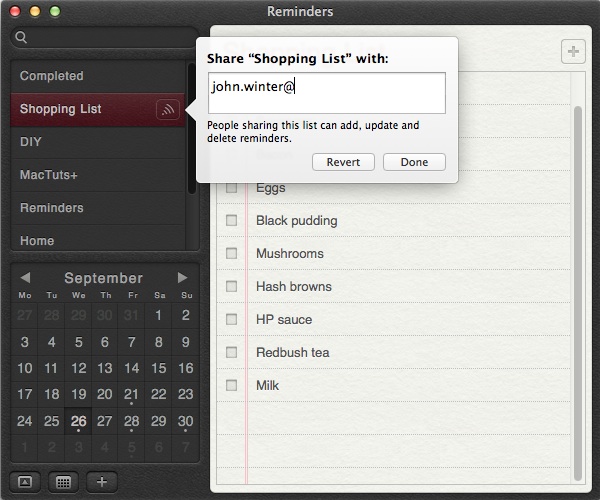This screenshot has height=500, width=600.
Task: Select October 5 in calendar
Action: [131, 447]
